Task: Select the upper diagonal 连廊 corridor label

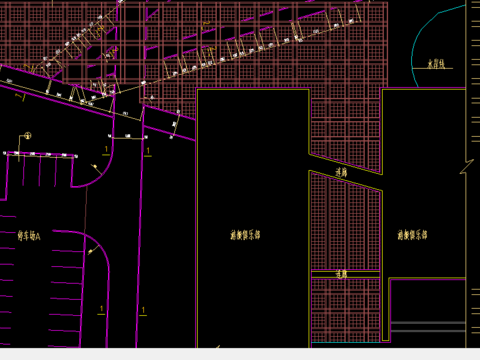Action: 341,172
